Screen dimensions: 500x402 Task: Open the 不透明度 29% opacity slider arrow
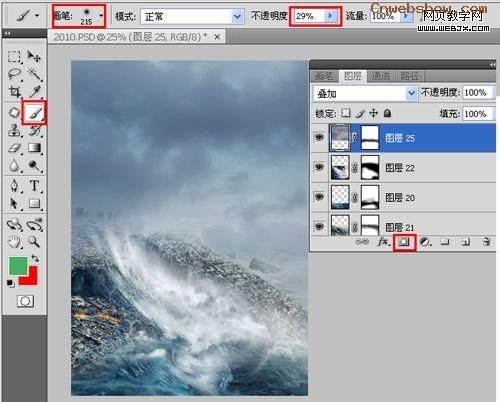(331, 16)
